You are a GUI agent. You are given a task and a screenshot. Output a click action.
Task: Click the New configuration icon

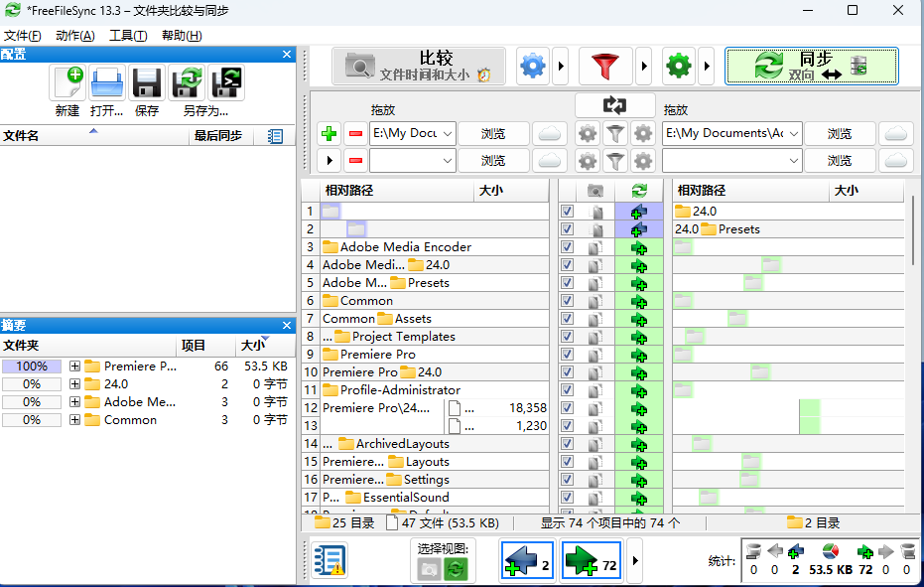tap(67, 82)
